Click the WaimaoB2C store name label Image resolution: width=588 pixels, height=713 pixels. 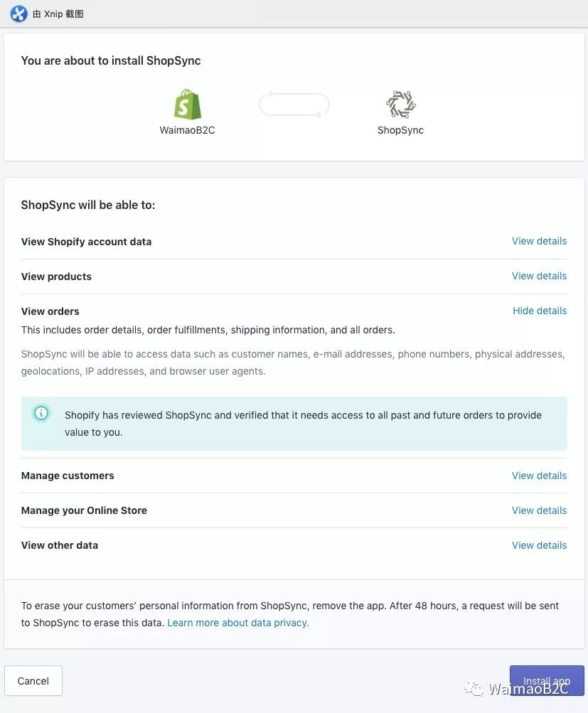tap(187, 130)
